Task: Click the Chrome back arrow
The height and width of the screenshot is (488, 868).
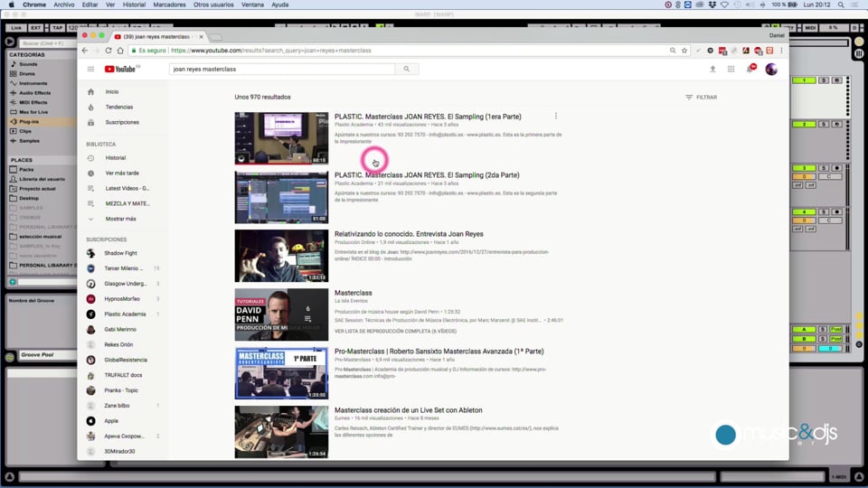Action: (x=85, y=51)
